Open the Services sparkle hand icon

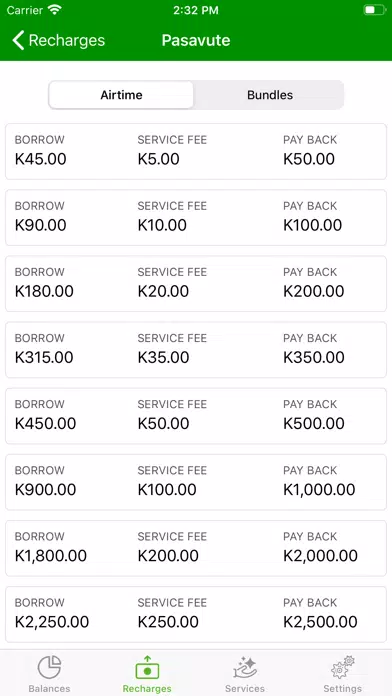(245, 668)
